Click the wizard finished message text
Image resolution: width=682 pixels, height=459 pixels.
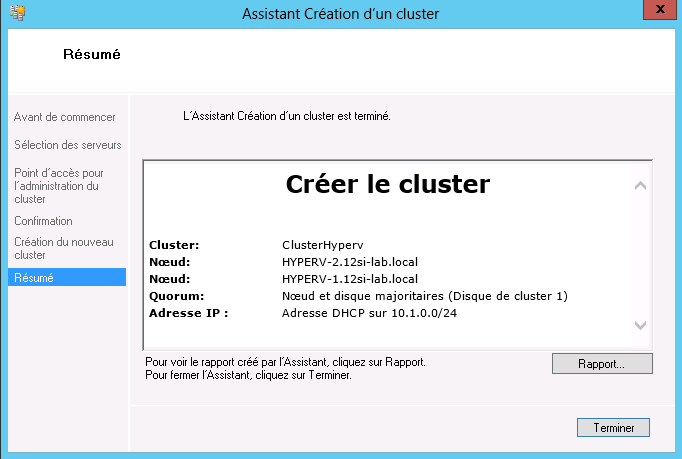click(287, 116)
